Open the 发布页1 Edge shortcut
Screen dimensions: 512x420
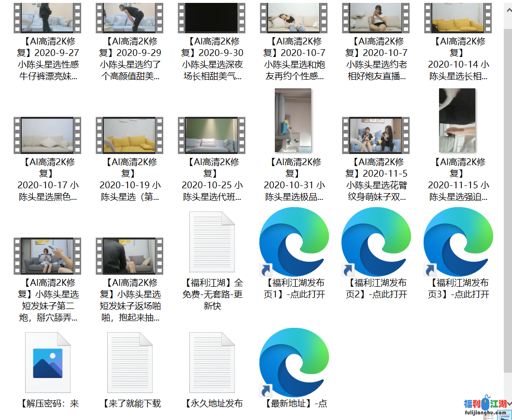click(x=294, y=242)
